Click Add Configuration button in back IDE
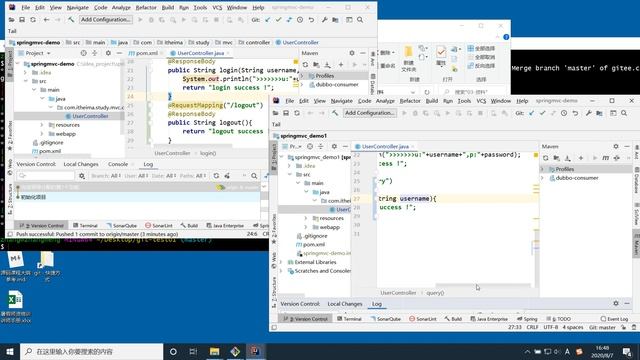The image size is (640, 360). pyautogui.click(x=106, y=20)
